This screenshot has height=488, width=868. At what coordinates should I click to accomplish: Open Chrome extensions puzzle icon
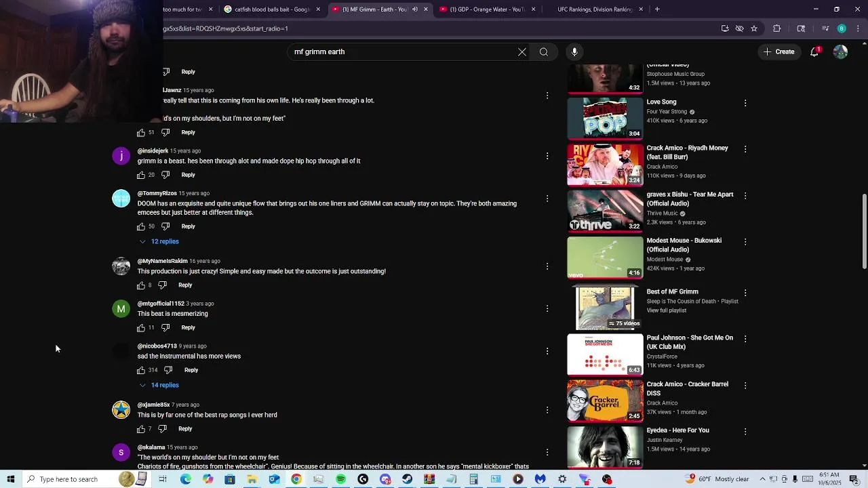777,28
